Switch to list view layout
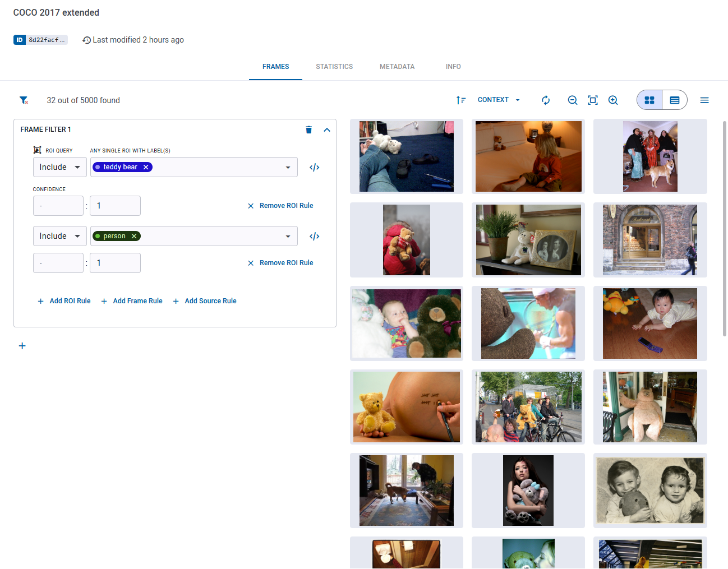 pyautogui.click(x=674, y=100)
